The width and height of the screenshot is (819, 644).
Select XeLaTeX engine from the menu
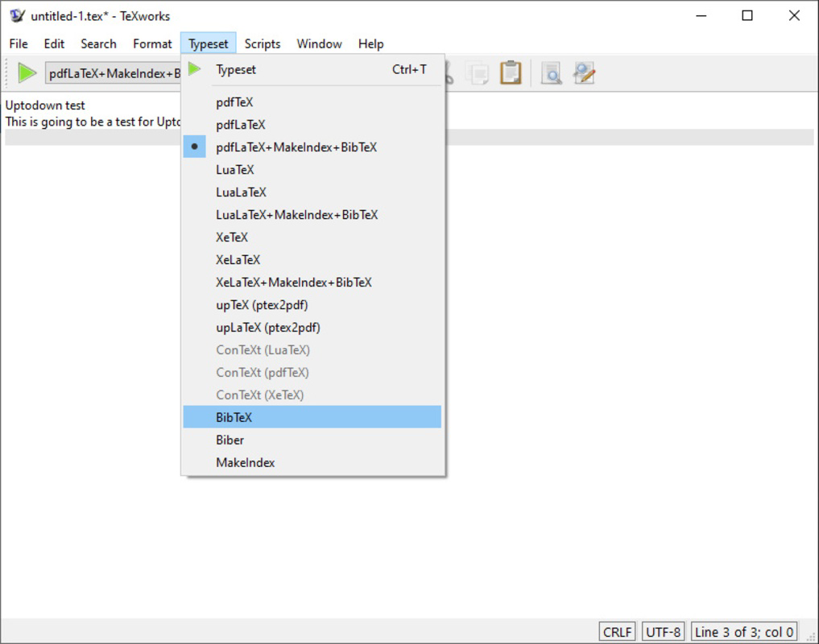tap(312, 259)
